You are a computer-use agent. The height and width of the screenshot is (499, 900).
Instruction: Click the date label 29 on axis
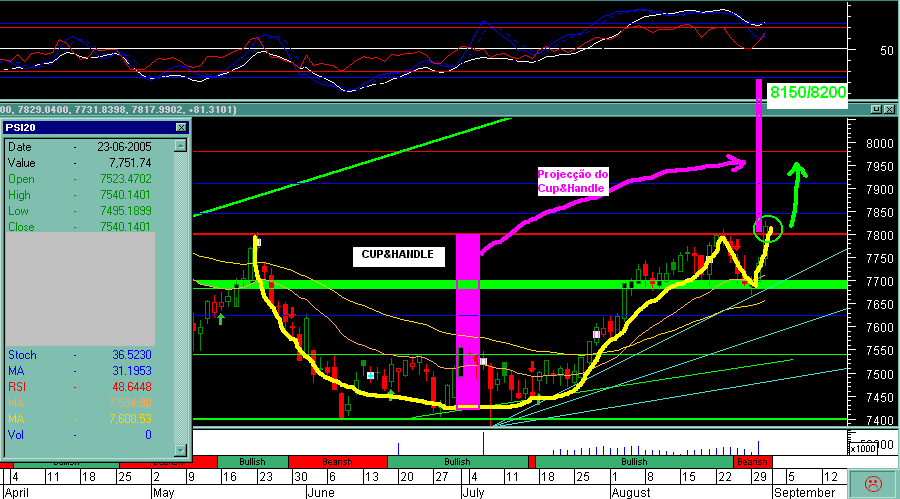[x=760, y=477]
